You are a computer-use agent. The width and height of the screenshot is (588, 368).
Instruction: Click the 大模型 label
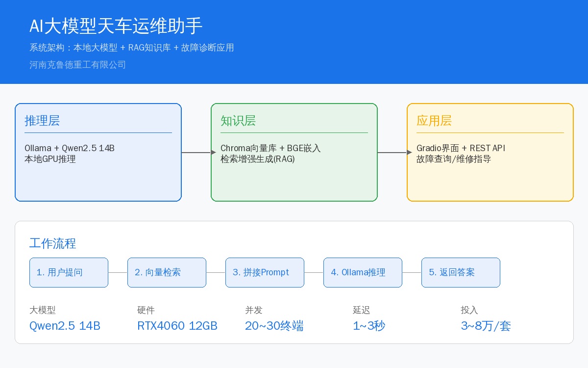point(43,310)
